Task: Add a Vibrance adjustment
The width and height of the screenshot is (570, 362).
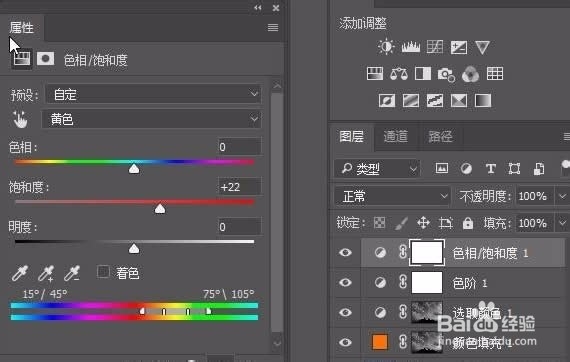Action: [482, 47]
